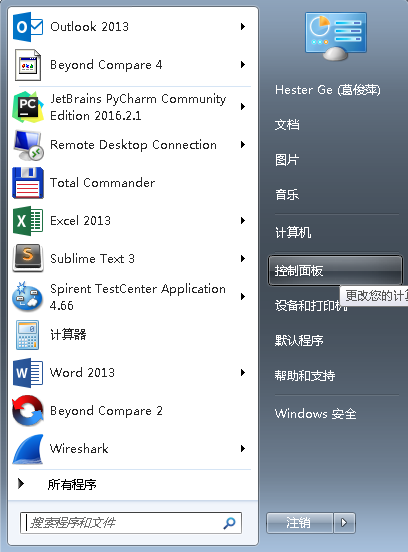Open 设备和打印机 devices and printers
The image size is (408, 552).
[311, 306]
